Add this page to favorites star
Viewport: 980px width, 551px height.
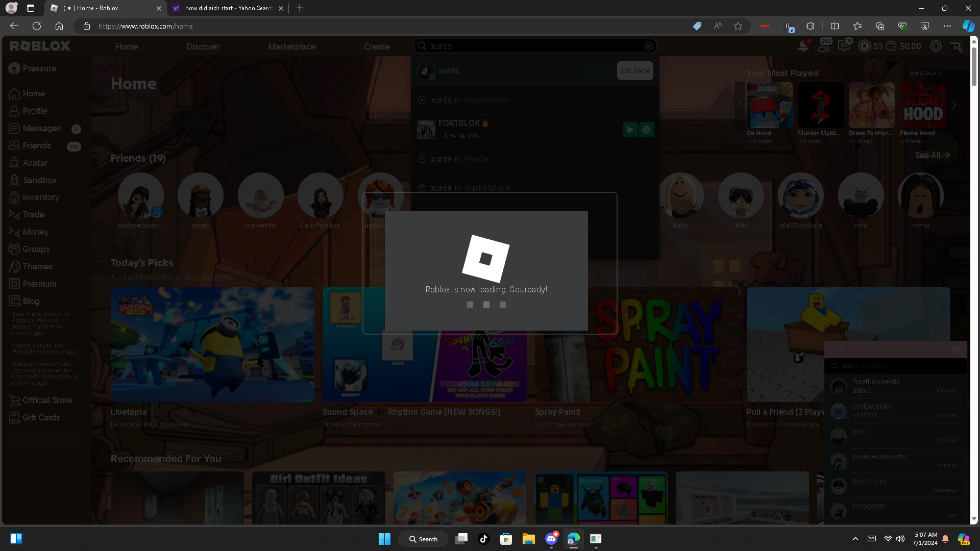(738, 26)
